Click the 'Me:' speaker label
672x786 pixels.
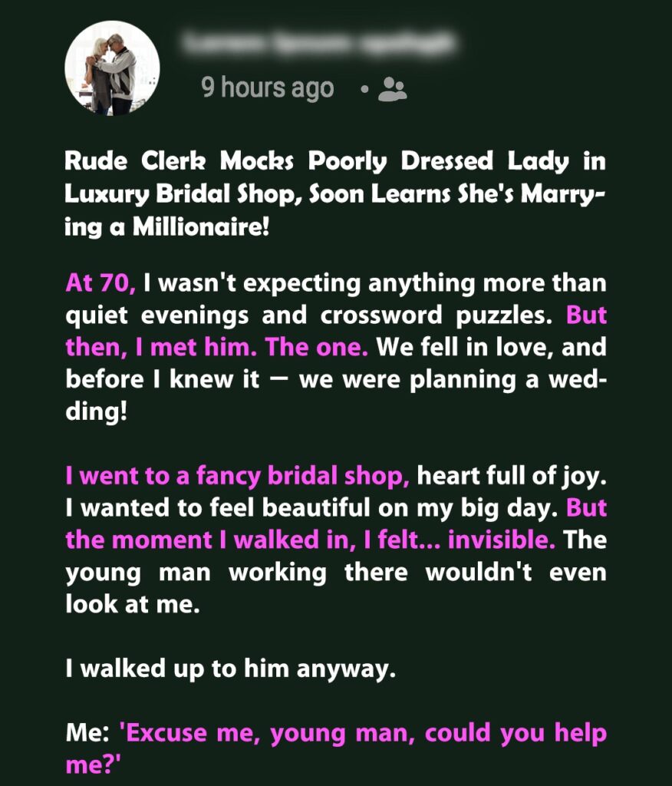tap(87, 733)
